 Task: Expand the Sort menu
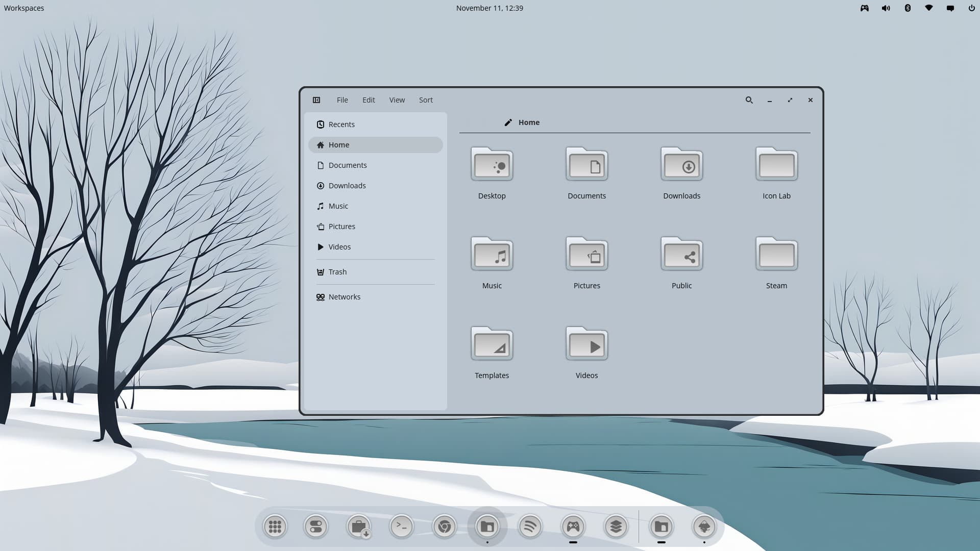(x=426, y=100)
